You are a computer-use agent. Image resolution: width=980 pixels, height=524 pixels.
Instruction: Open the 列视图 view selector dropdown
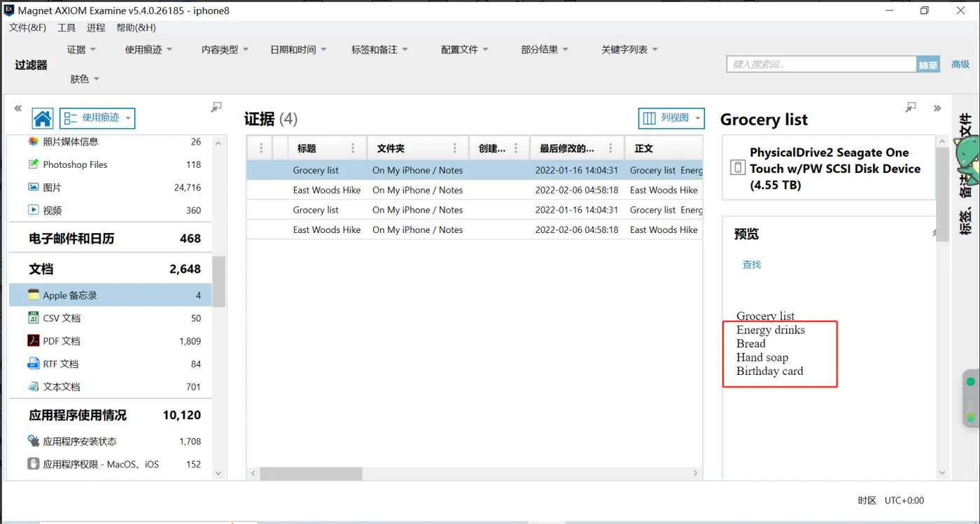click(x=671, y=118)
